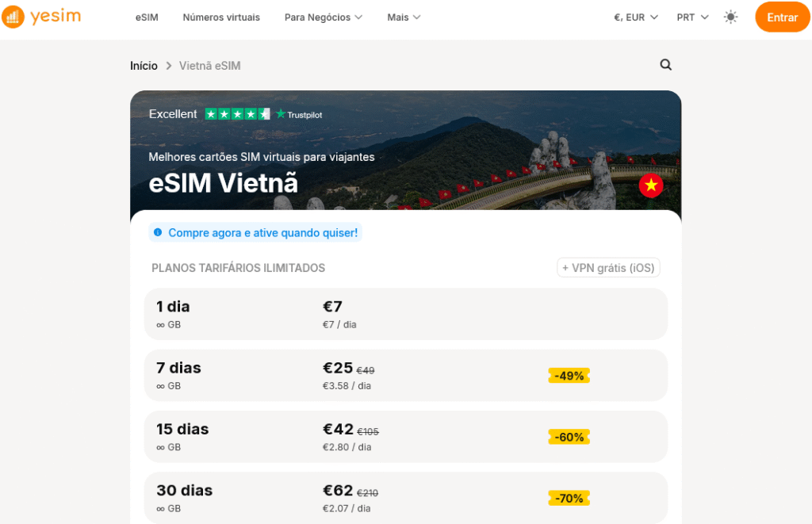The width and height of the screenshot is (812, 524).
Task: Open the Mais navigation menu
Action: pyautogui.click(x=403, y=17)
